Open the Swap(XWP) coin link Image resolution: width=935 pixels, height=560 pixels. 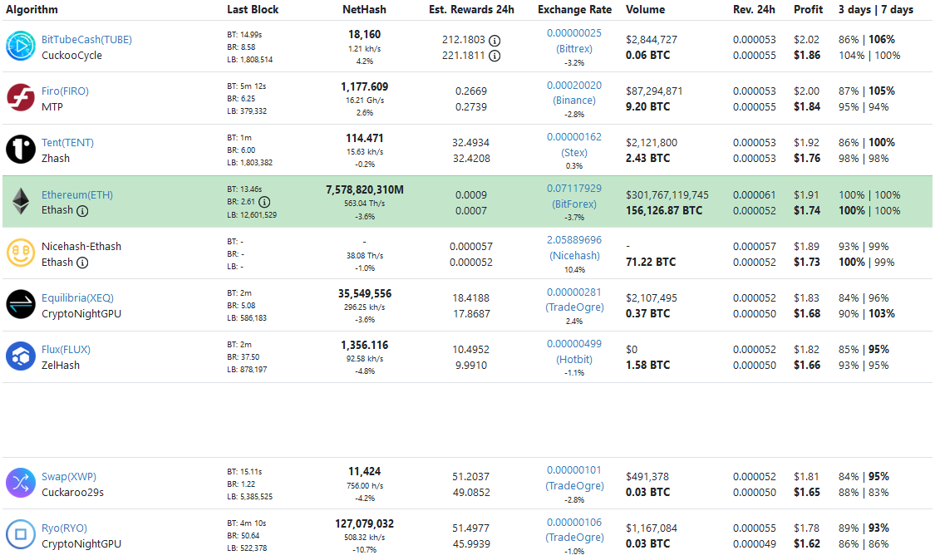pyautogui.click(x=69, y=477)
